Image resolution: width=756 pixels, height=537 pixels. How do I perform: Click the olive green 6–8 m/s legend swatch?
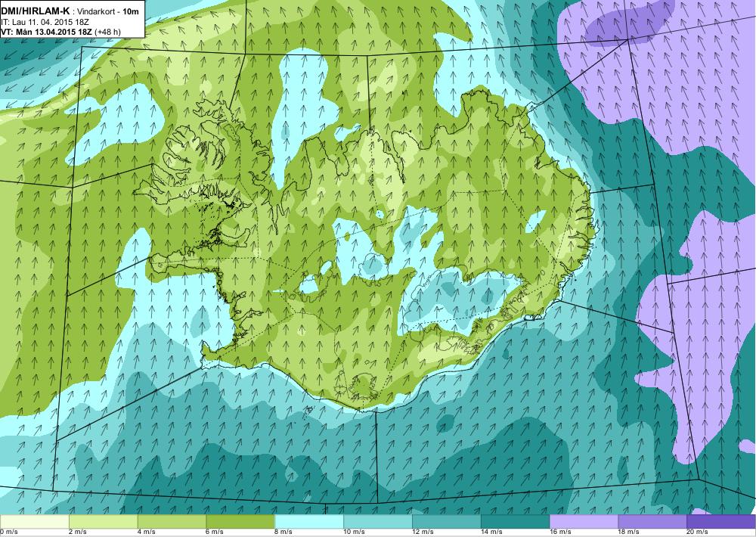point(240,521)
